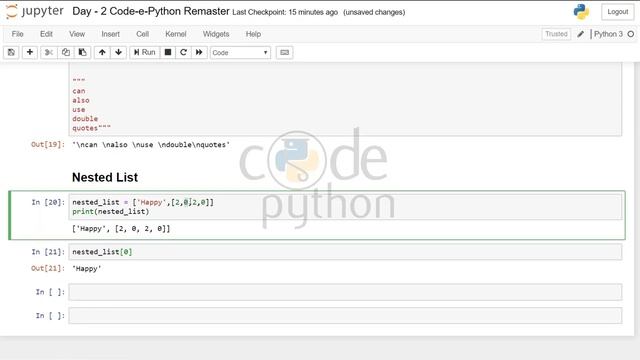Click the Nested List heading
This screenshot has height=360, width=640.
pyautogui.click(x=105, y=177)
